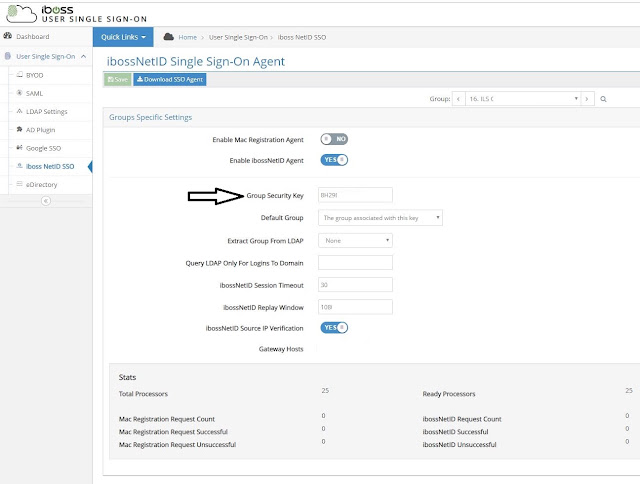Open the BYOD sidebar item
The image size is (640, 484).
pos(34,75)
